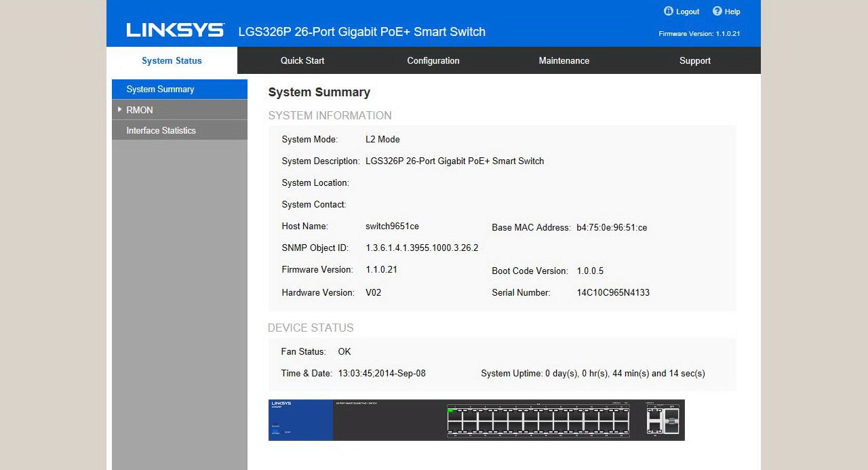Viewport: 868px width, 470px height.
Task: Click the System Uptime text
Action: point(593,373)
